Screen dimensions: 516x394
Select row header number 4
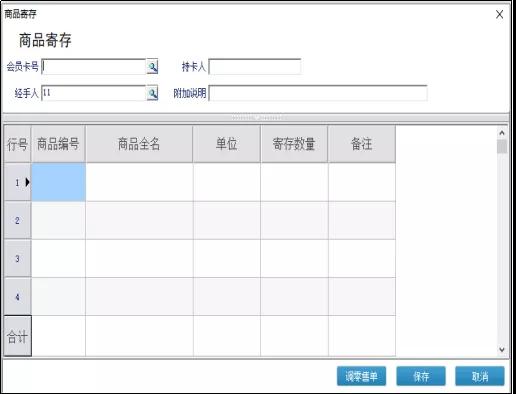tap(18, 296)
